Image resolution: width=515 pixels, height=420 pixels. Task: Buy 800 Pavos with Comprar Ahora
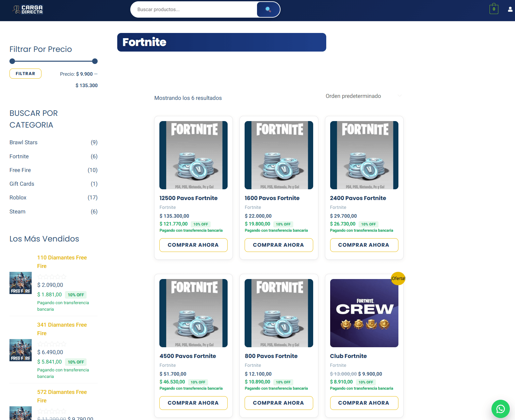(x=279, y=403)
